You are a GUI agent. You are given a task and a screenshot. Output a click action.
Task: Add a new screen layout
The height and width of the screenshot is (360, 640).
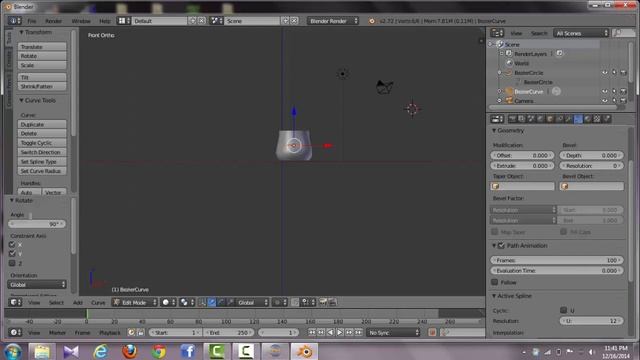coord(192,20)
